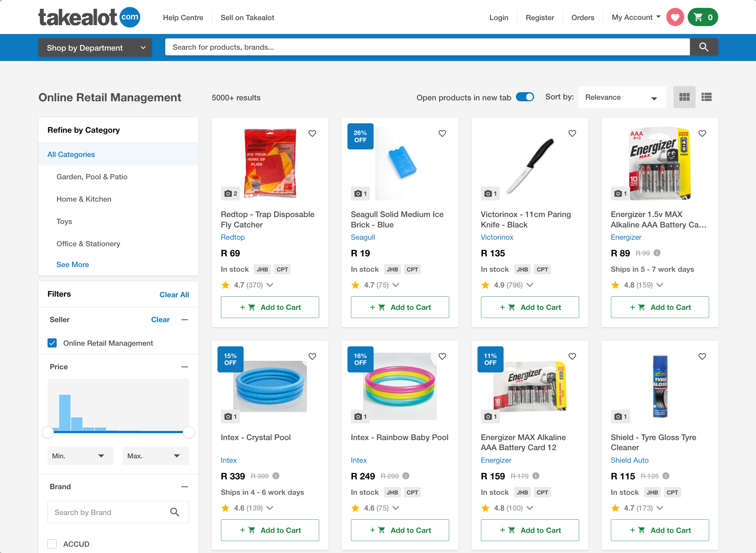
Task: Favorite the Intex Crystal Pool
Action: click(312, 356)
